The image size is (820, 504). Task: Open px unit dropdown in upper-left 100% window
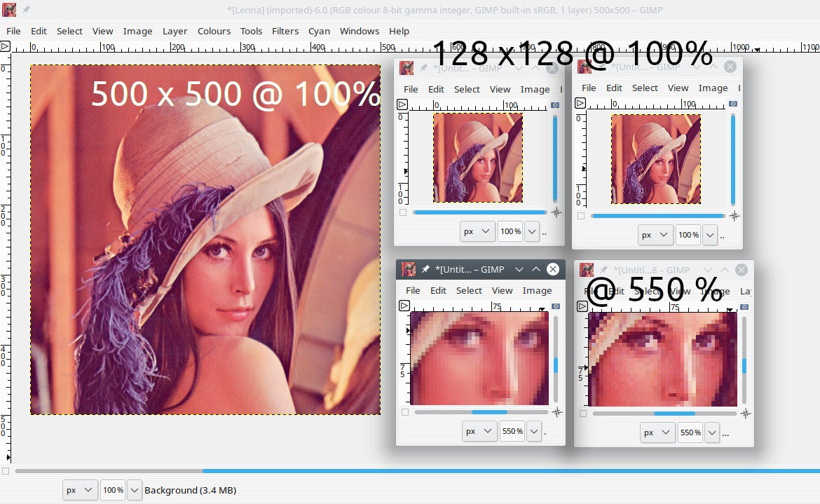coord(477,231)
